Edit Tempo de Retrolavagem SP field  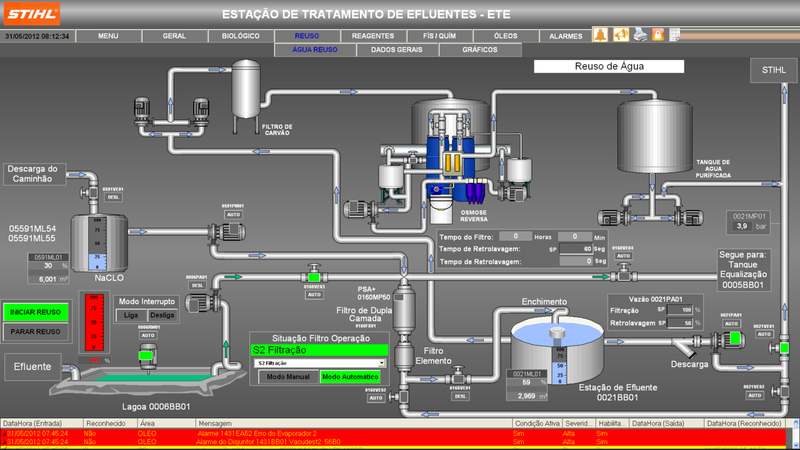point(575,249)
